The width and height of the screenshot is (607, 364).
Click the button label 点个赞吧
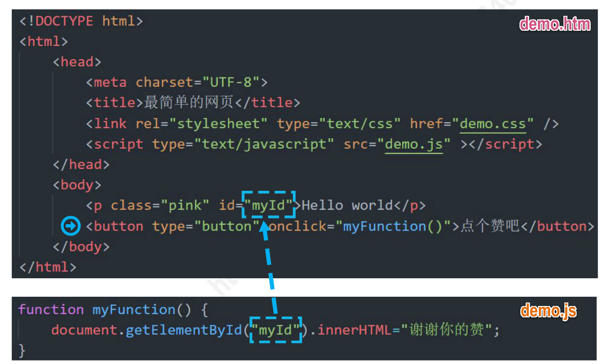pos(490,226)
